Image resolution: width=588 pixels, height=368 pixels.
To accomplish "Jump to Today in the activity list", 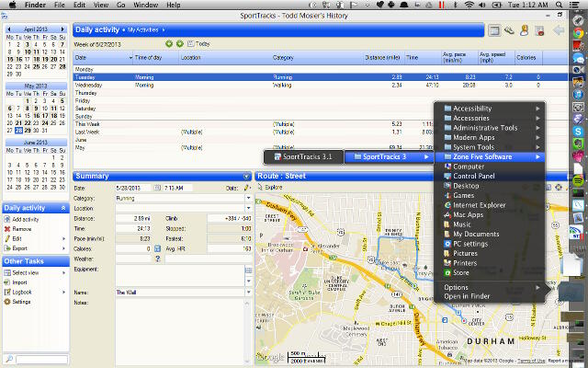I will point(198,44).
